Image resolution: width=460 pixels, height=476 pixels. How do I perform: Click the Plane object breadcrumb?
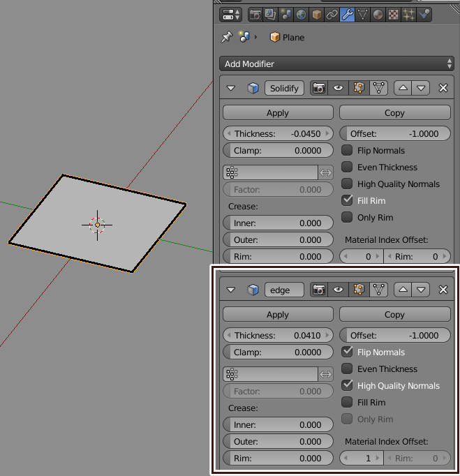[x=287, y=37]
